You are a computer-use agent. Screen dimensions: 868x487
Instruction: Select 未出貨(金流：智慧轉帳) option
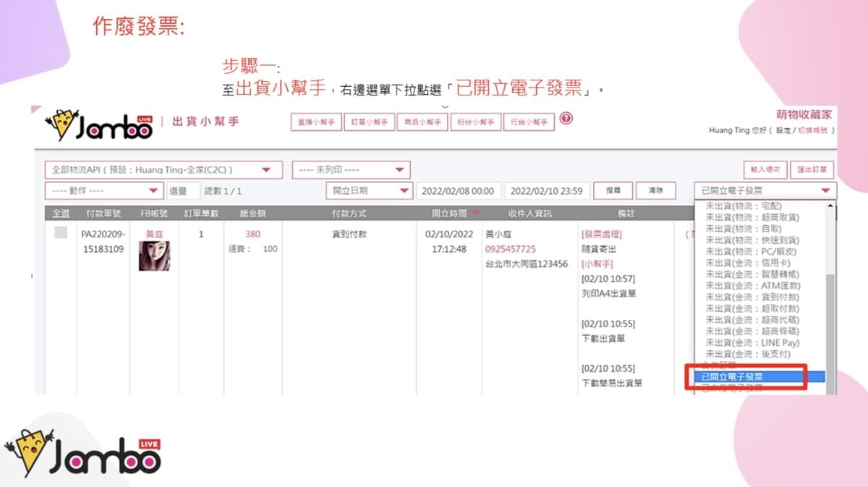pyautogui.click(x=752, y=275)
